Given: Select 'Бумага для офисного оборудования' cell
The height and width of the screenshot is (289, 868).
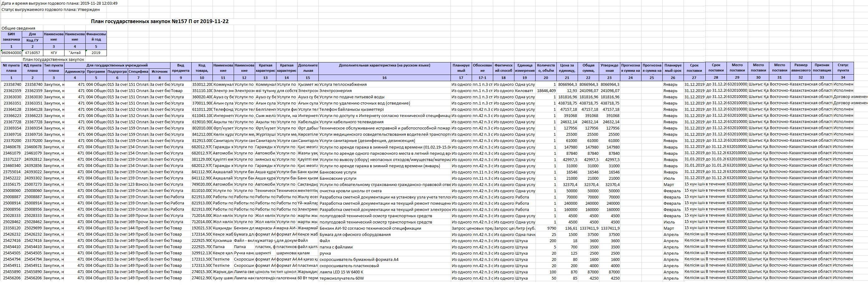Looking at the screenshot, I should tap(384, 234).
